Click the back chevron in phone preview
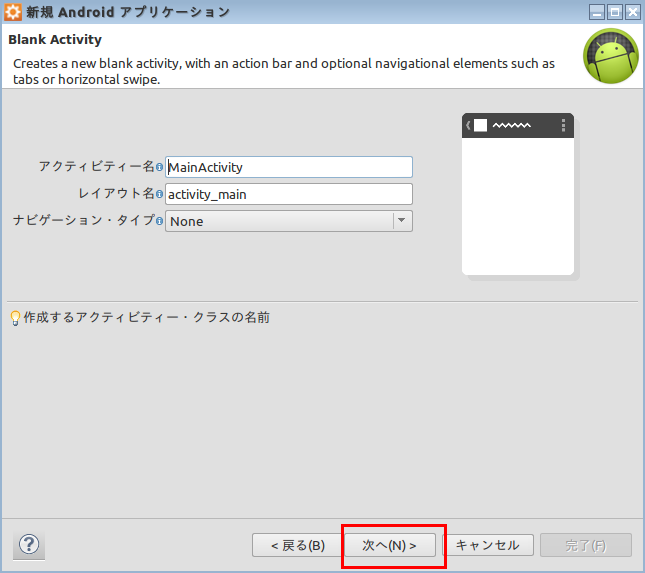This screenshot has width=645, height=573. click(468, 125)
